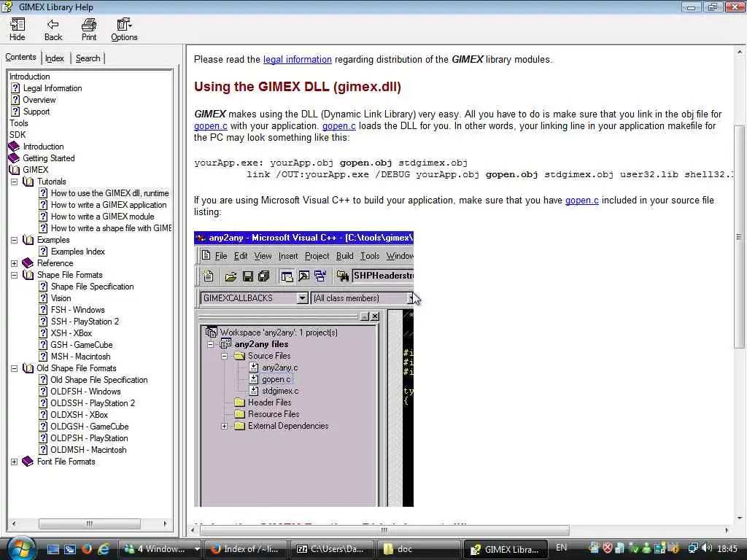Switch to the Index tab

54,58
